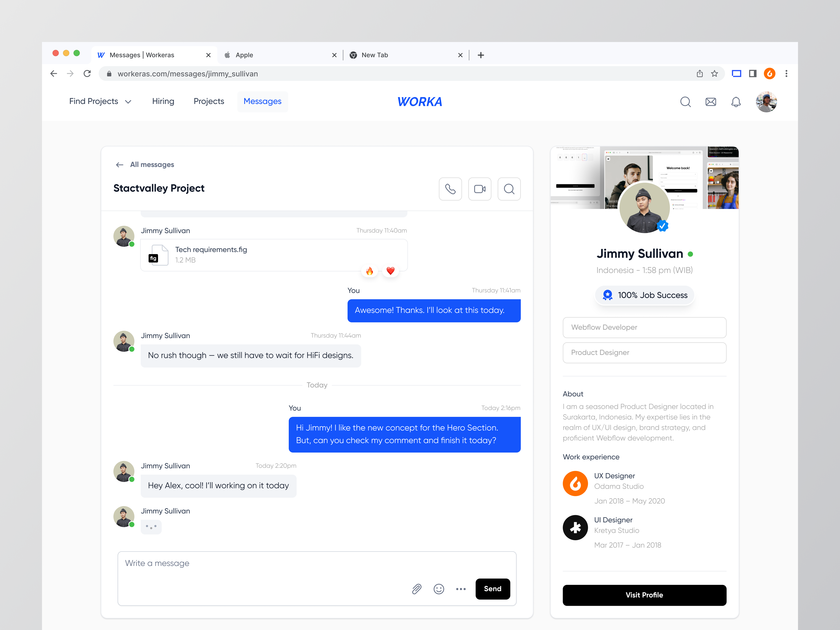Screen dimensions: 840x630
Task: Click the orange flame extension icon
Action: pos(769,74)
